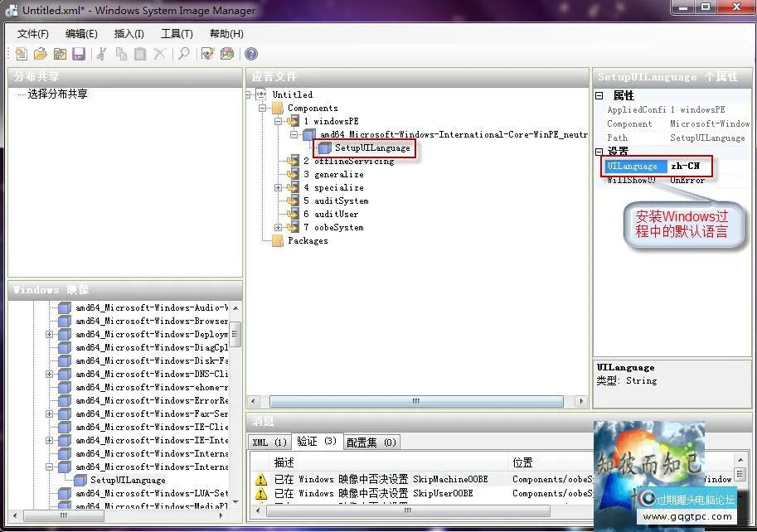The image size is (757, 532).
Task: Create a new answer file
Action: [21, 53]
